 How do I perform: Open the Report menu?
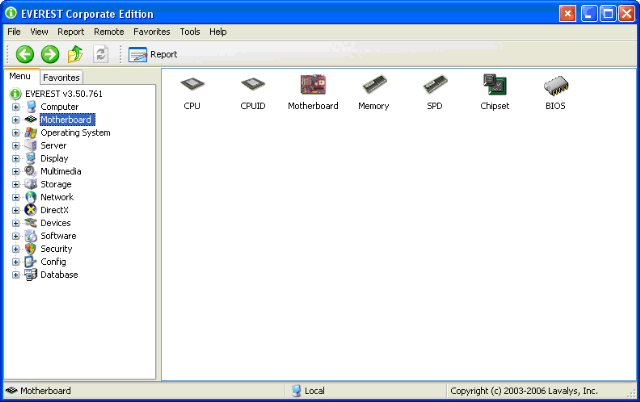(71, 32)
